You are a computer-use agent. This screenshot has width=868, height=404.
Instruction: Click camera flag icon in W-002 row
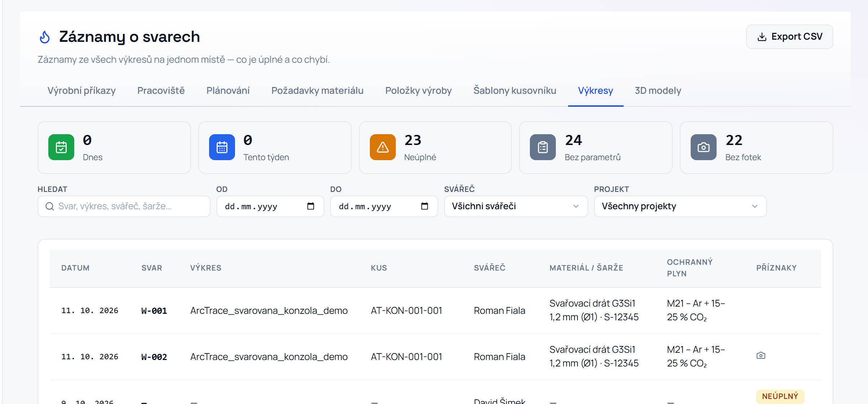point(761,356)
